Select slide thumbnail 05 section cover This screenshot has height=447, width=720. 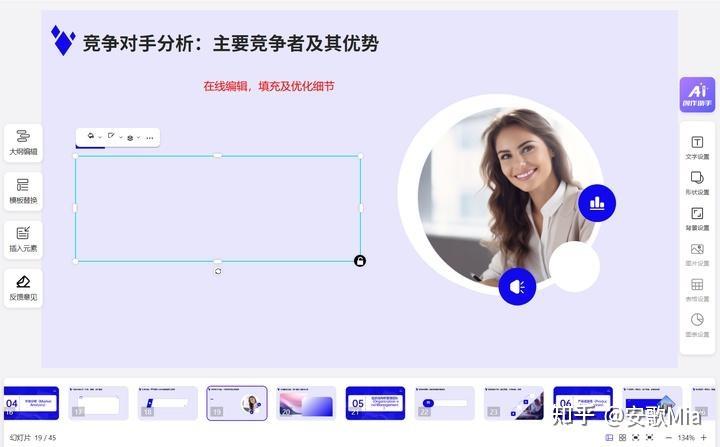pyautogui.click(x=375, y=403)
